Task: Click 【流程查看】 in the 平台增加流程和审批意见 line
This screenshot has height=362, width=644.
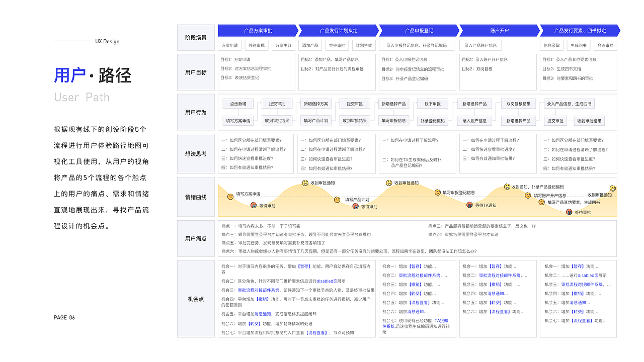Action: (x=316, y=333)
